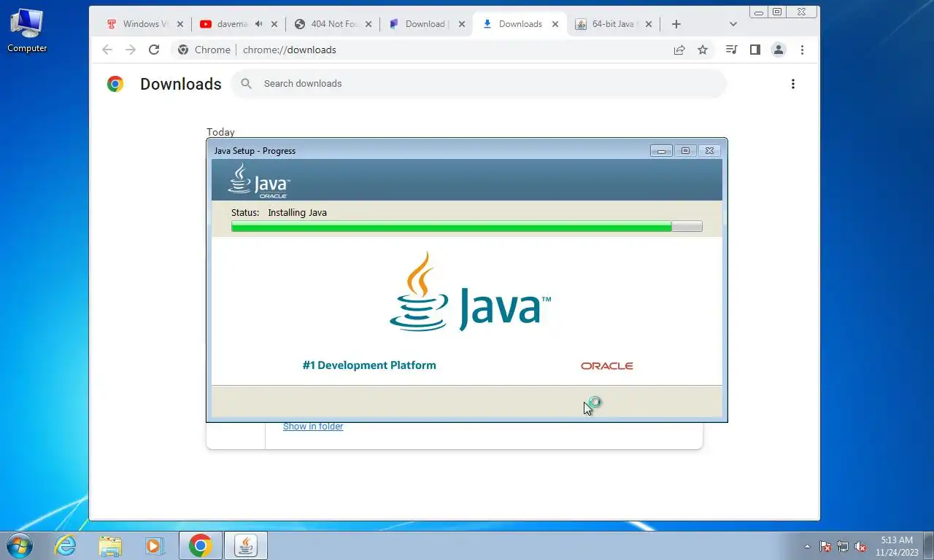Click the large Java logo

471,292
